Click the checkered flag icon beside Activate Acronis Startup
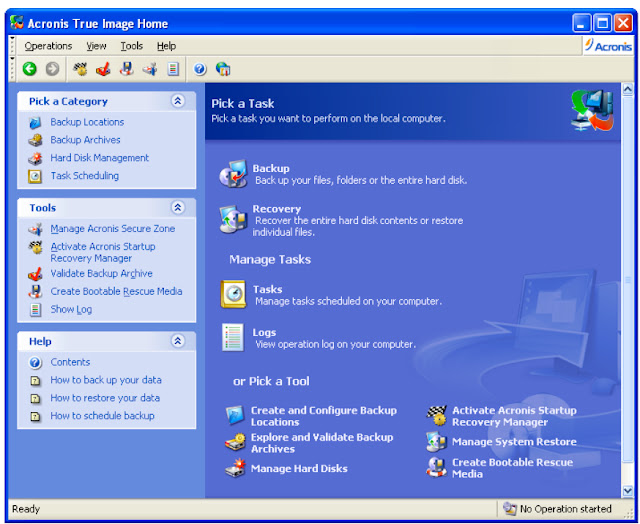 (437, 415)
